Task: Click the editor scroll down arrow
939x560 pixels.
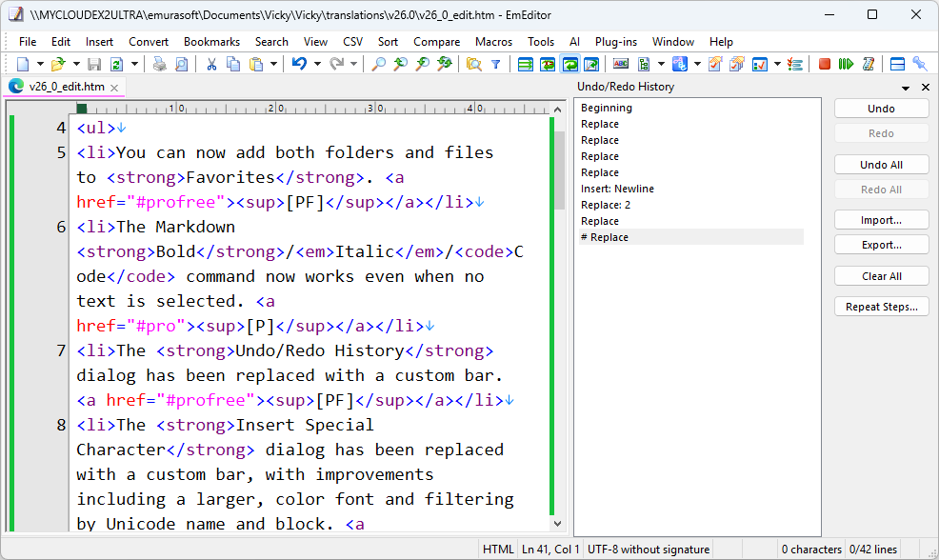Action: [x=557, y=524]
